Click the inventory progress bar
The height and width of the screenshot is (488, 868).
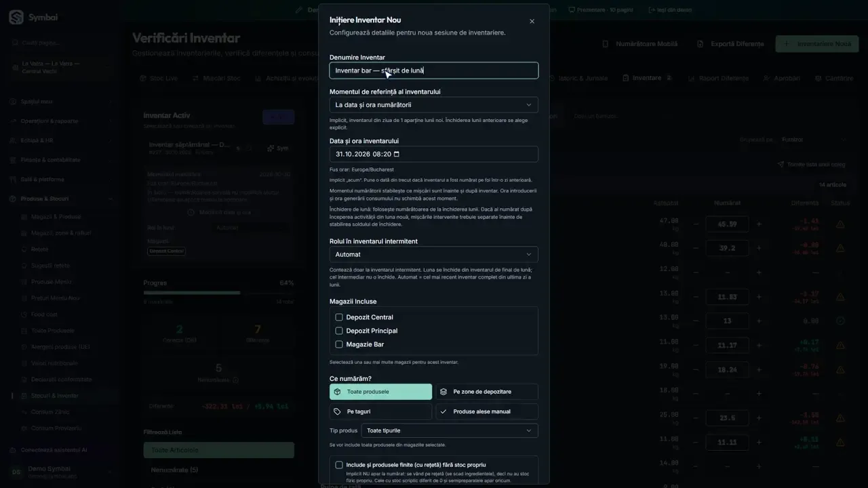pyautogui.click(x=218, y=293)
